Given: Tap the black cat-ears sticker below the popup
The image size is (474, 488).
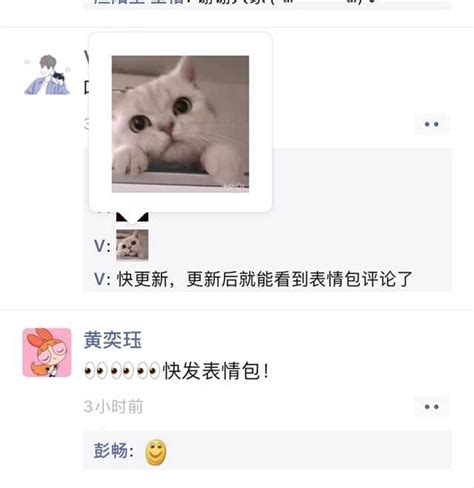Looking at the screenshot, I should (132, 217).
